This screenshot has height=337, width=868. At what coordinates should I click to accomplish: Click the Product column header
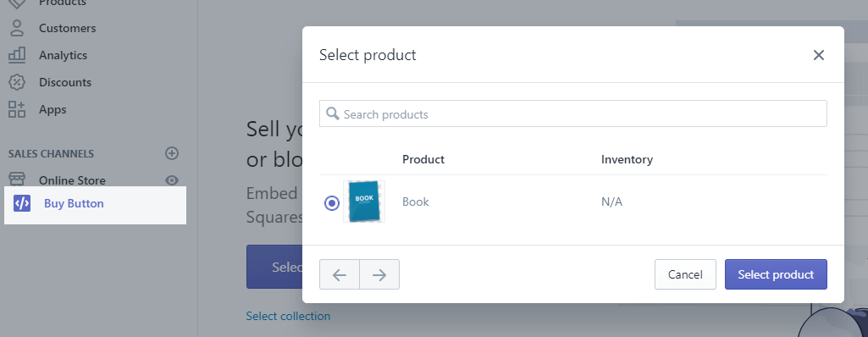423,159
